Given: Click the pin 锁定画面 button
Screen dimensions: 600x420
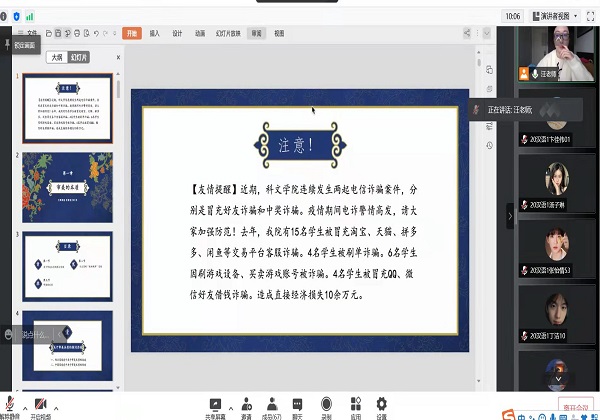Looking at the screenshot, I should (21, 45).
